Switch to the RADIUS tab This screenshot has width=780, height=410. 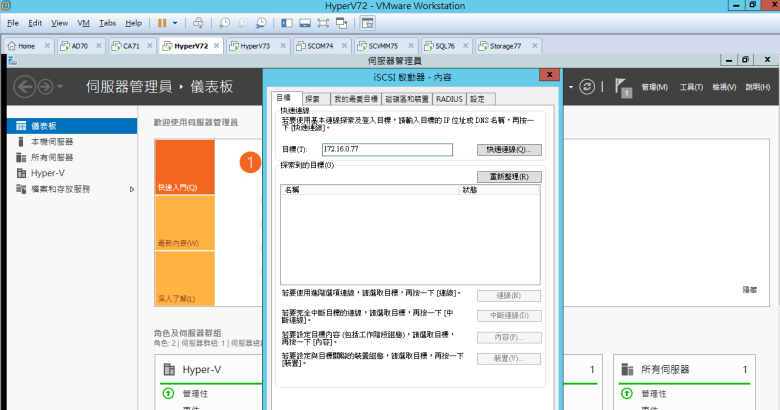pos(449,99)
